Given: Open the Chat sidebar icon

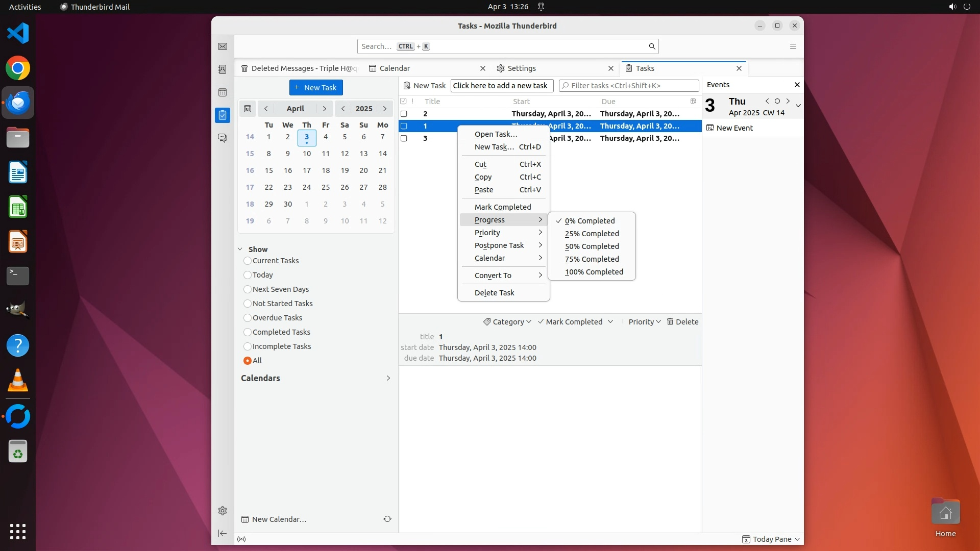Looking at the screenshot, I should 223,138.
